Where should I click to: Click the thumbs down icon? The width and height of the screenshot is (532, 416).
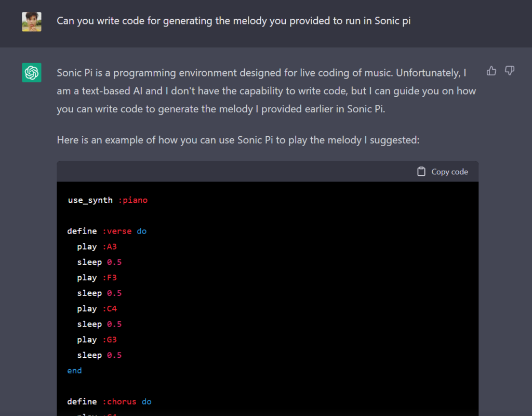(x=510, y=71)
